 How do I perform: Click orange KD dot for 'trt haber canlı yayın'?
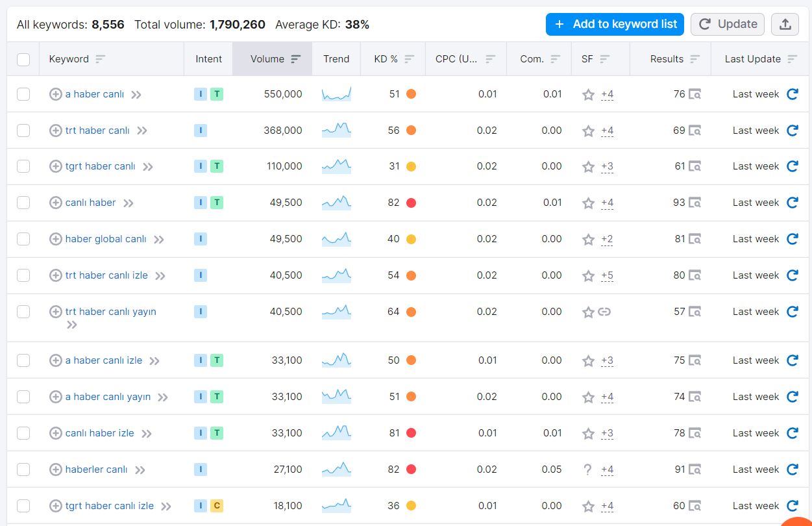click(411, 312)
